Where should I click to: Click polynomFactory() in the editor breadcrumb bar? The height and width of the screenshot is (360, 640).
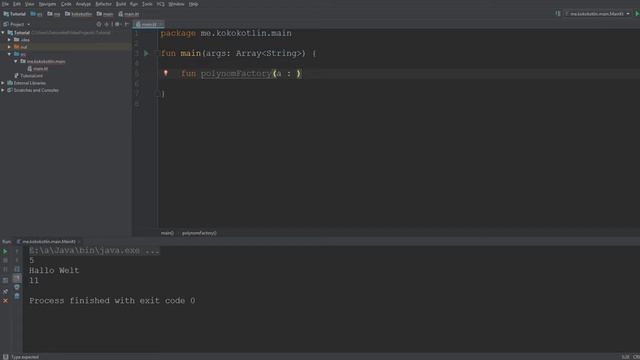pos(199,233)
